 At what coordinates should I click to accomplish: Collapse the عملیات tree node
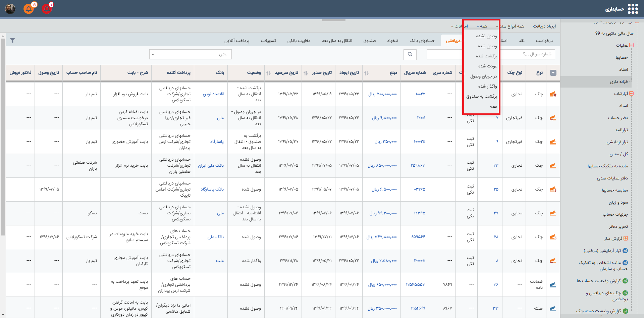click(x=632, y=45)
